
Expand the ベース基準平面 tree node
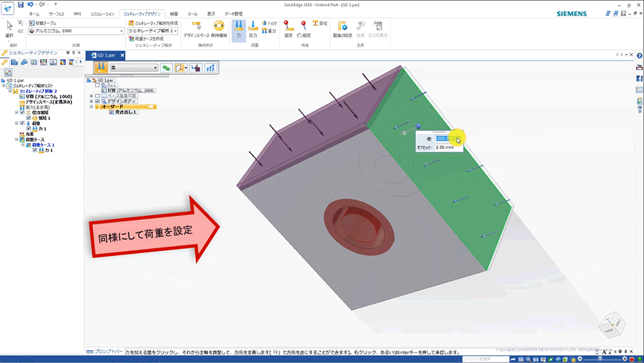[x=91, y=96]
